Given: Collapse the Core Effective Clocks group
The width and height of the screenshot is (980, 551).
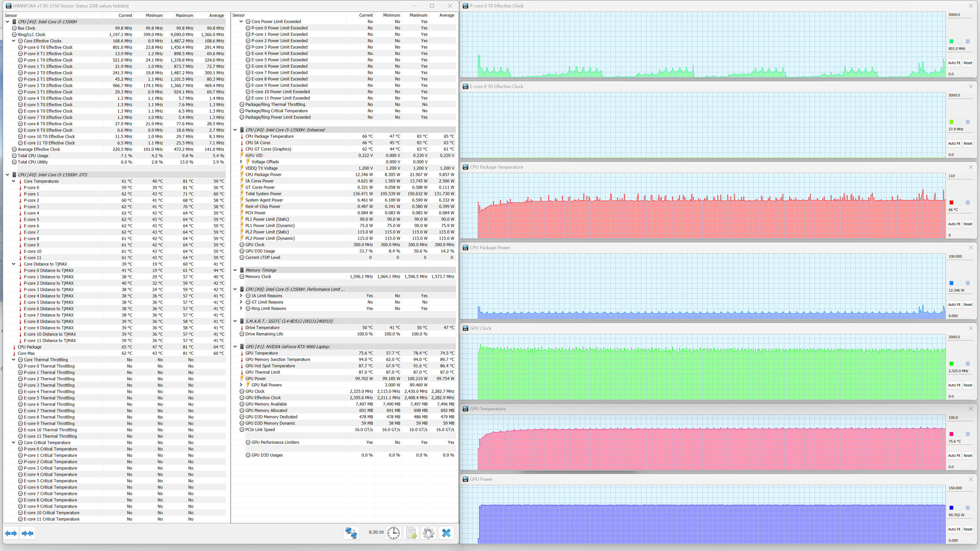Looking at the screenshot, I should (14, 41).
